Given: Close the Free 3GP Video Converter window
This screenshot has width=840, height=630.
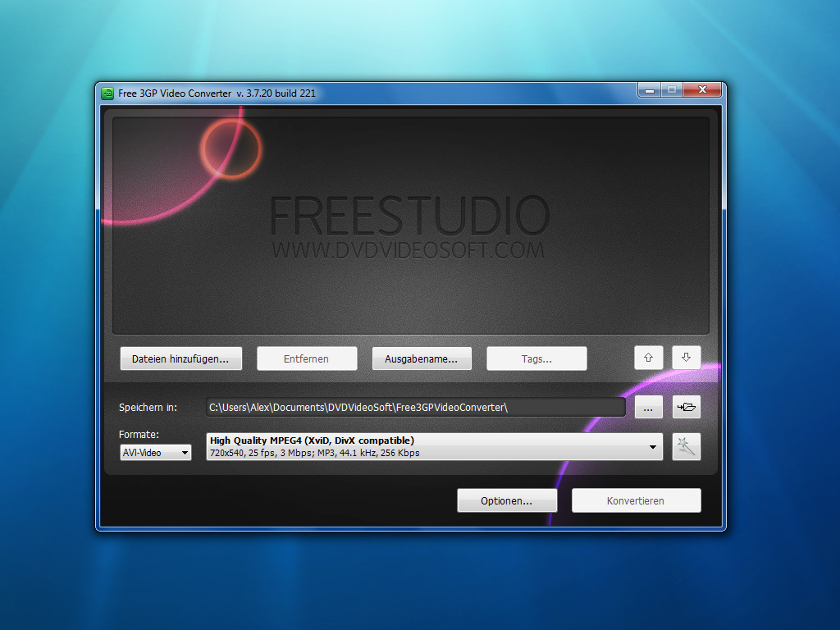Looking at the screenshot, I should 702,90.
